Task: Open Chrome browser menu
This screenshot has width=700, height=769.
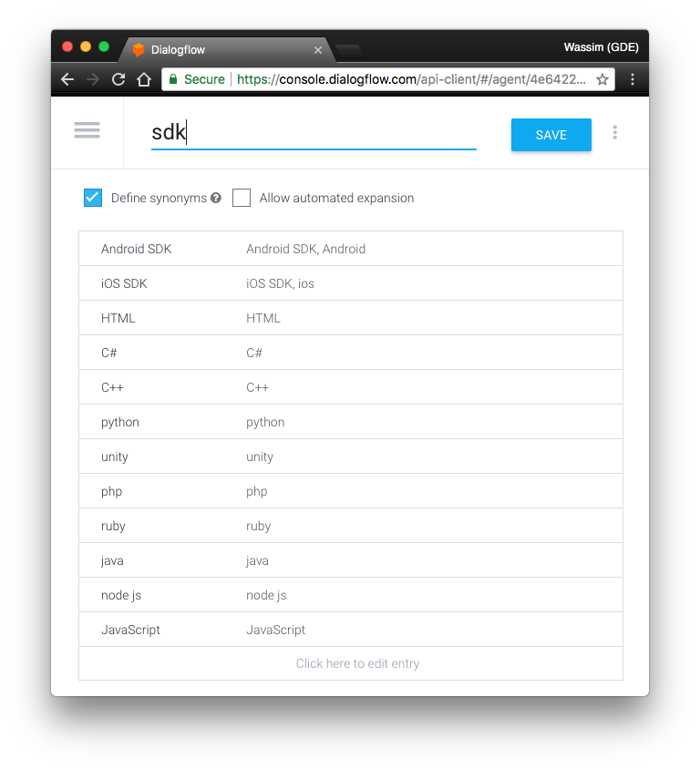Action: [x=633, y=79]
